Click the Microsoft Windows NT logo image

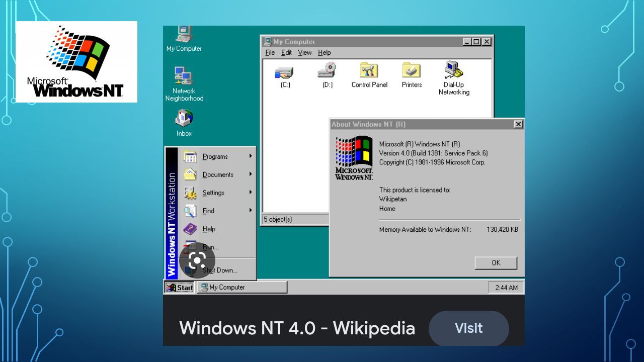[x=76, y=62]
